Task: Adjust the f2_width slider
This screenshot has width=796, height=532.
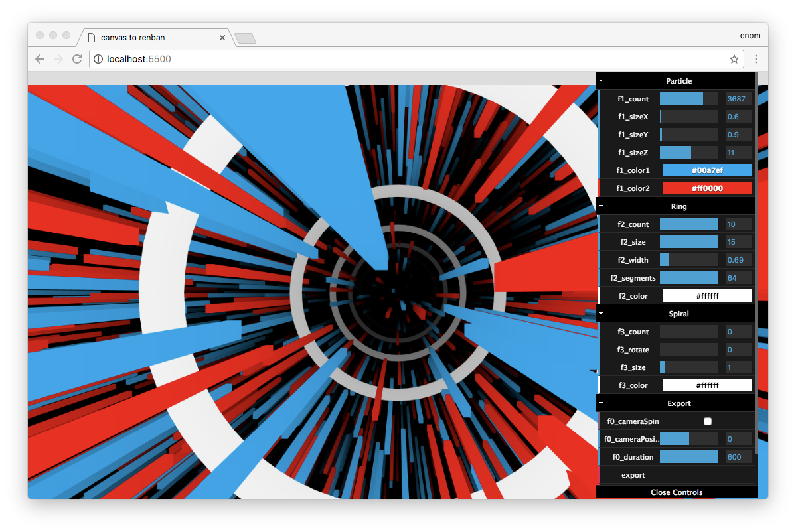Action: point(689,260)
